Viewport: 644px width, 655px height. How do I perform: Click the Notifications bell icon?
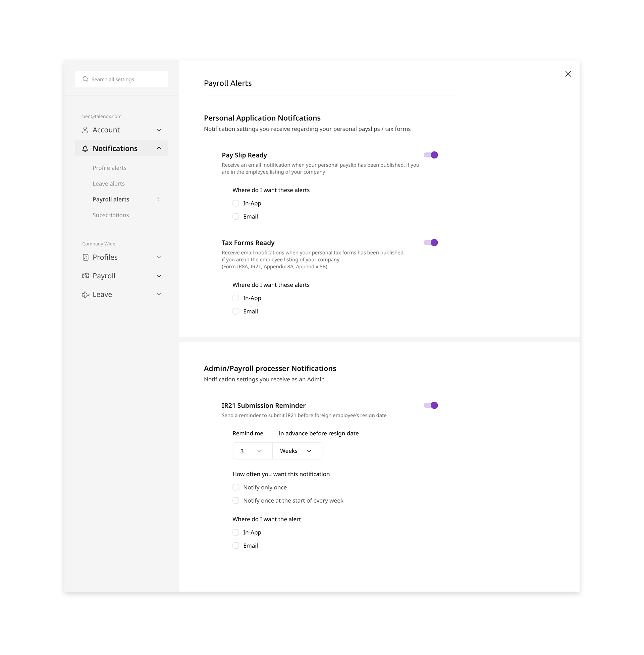(85, 149)
